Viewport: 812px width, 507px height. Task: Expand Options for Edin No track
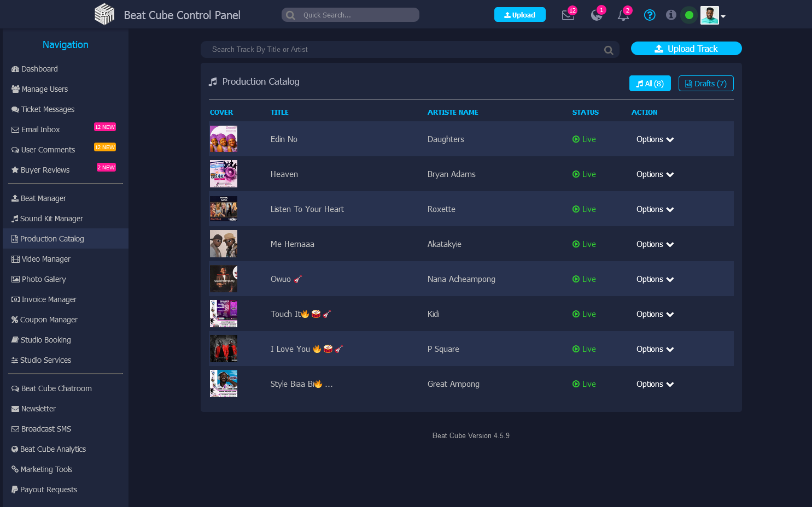[655, 139]
